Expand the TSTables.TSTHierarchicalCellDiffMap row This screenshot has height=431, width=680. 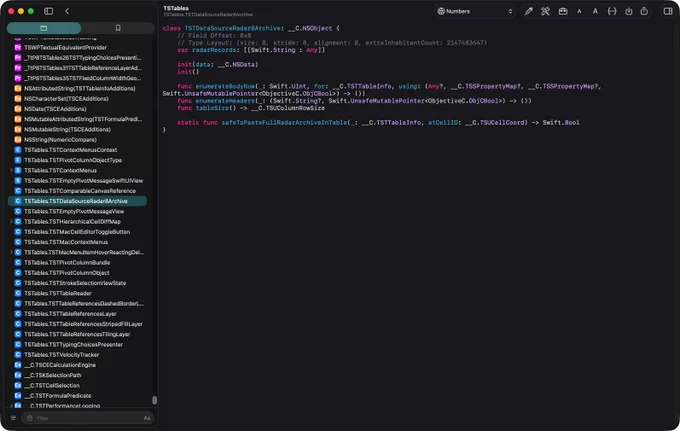click(x=11, y=222)
